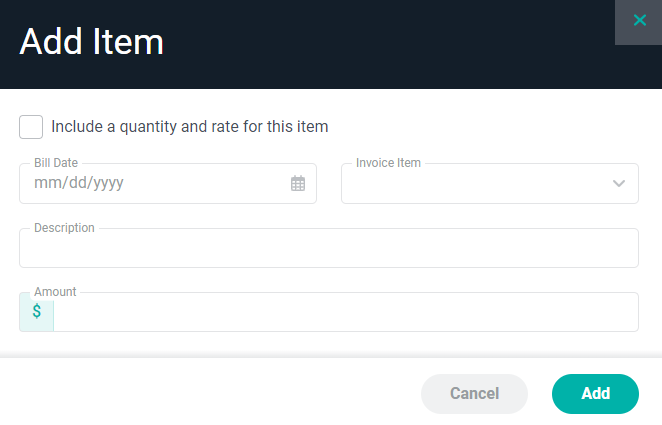Screen dimensions: 662x425
Task: Click the Bill Date field label
Action: [56, 162]
